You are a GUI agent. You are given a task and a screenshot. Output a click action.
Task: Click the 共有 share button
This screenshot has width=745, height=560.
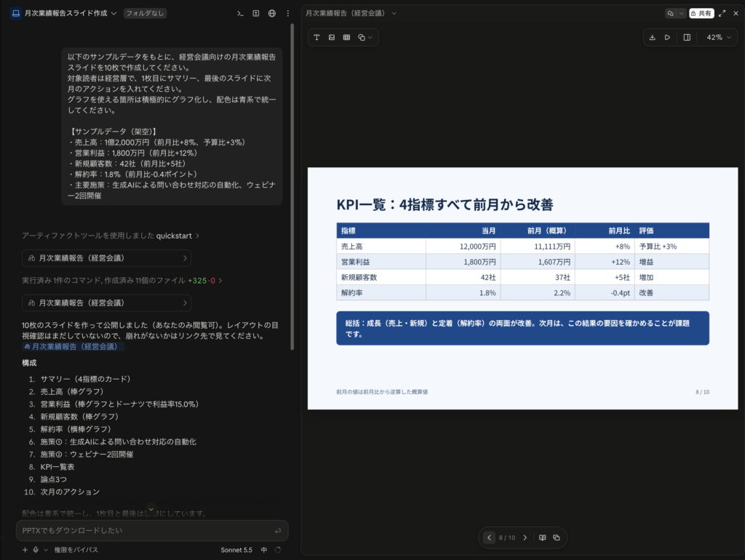pyautogui.click(x=701, y=13)
